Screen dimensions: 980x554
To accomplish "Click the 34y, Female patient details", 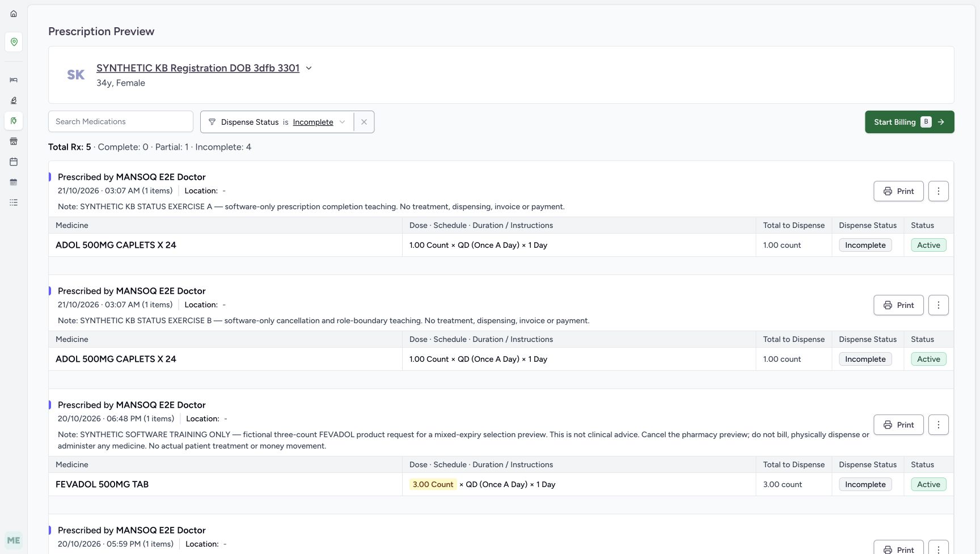I will click(121, 83).
